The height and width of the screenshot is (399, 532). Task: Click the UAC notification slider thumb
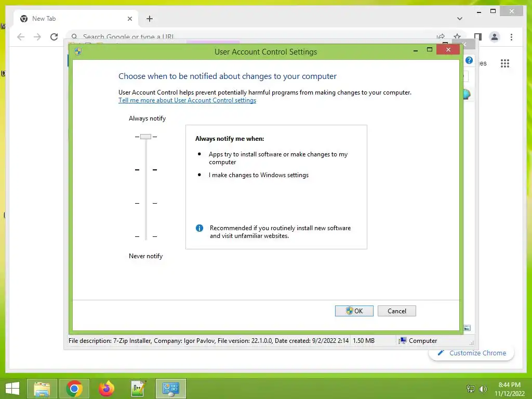click(x=145, y=137)
